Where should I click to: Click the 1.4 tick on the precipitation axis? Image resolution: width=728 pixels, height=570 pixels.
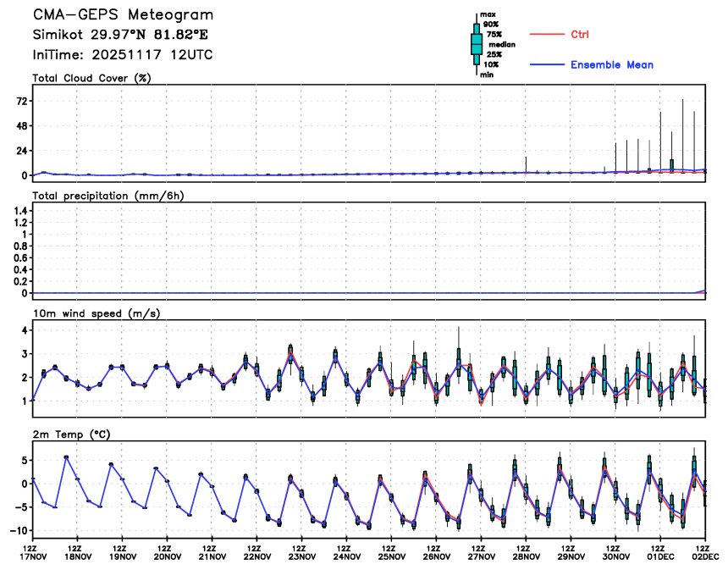20,211
